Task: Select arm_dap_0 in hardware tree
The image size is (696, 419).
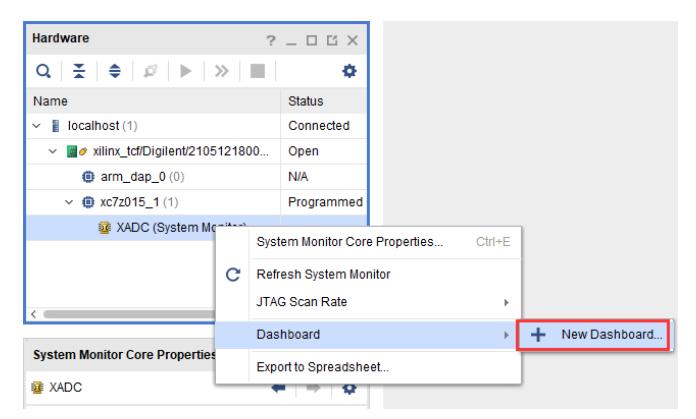Action: [x=126, y=175]
